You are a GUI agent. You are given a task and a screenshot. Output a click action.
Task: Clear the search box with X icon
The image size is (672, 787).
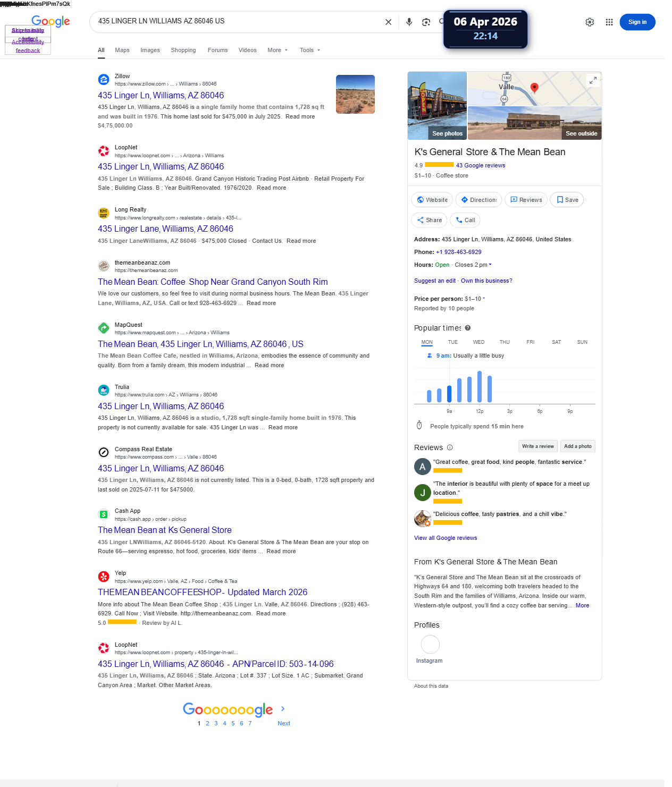(x=389, y=22)
